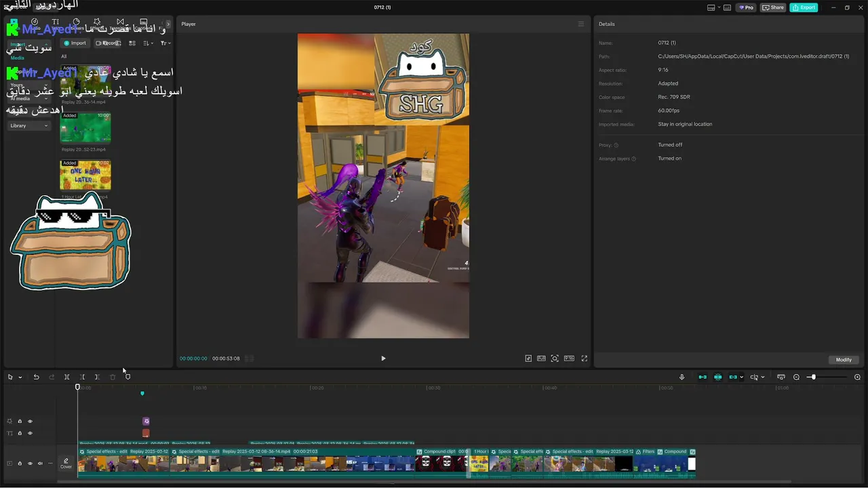868x488 pixels.
Task: Click the cyan timeline marker
Action: coord(142,393)
